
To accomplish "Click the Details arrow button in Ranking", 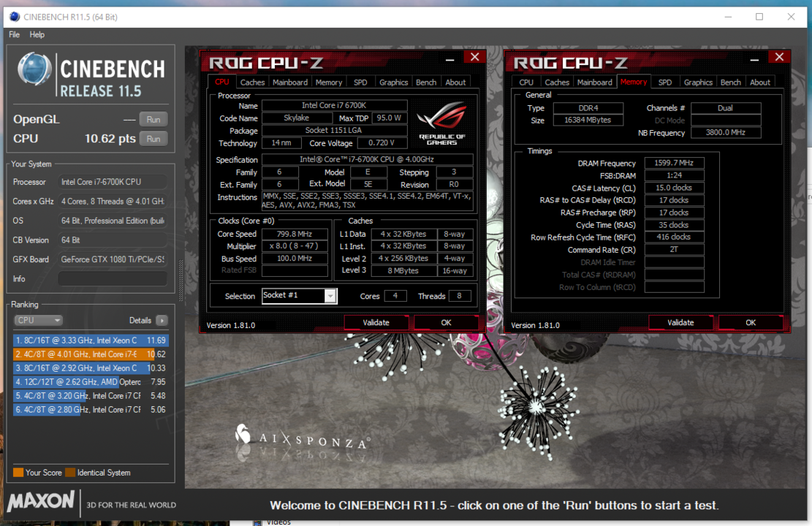I will tap(162, 321).
